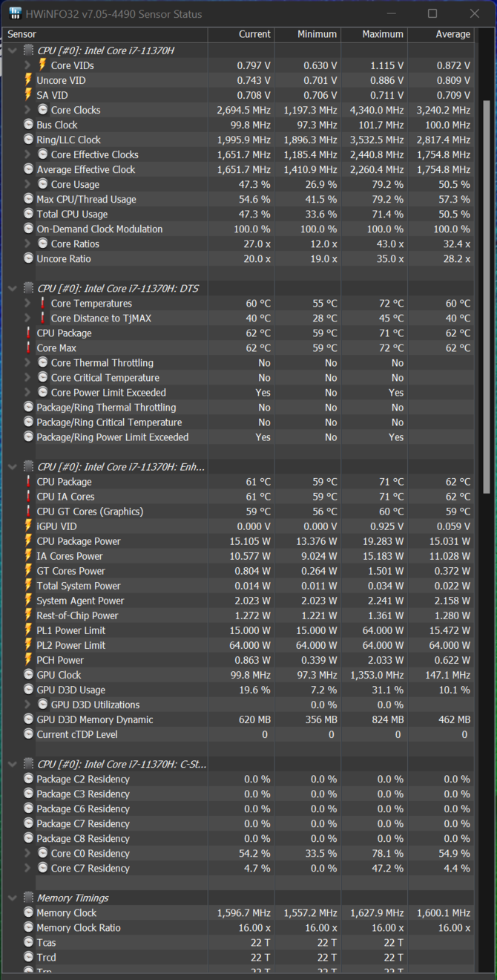Expand the GPU D3D Utilizations row
The image size is (497, 980).
pyautogui.click(x=27, y=705)
